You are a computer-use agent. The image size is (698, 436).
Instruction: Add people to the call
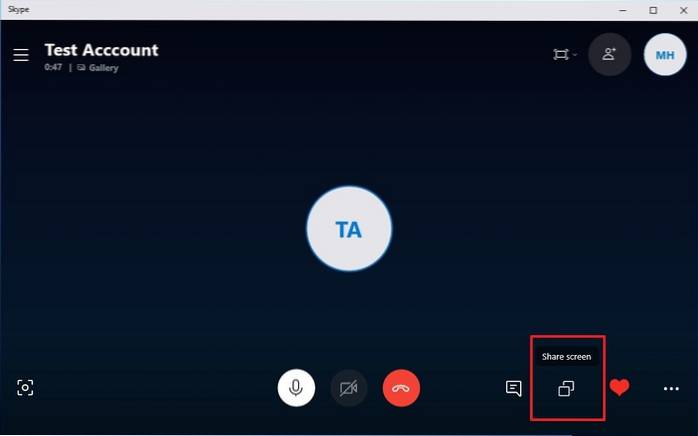point(609,54)
